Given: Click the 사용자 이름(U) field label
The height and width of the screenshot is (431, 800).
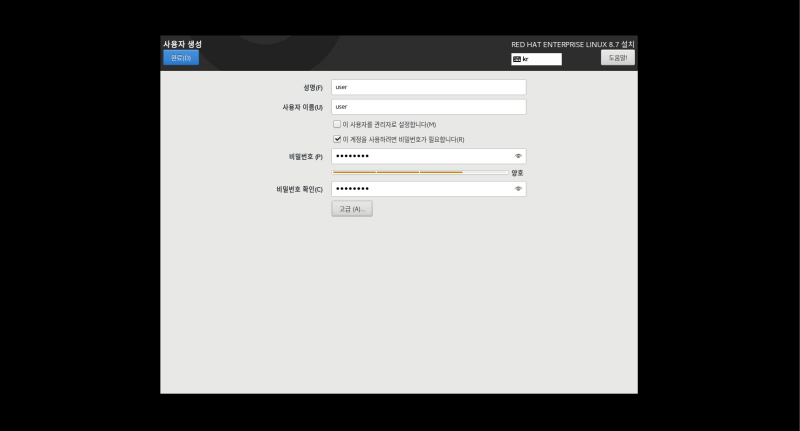Looking at the screenshot, I should pos(303,107).
